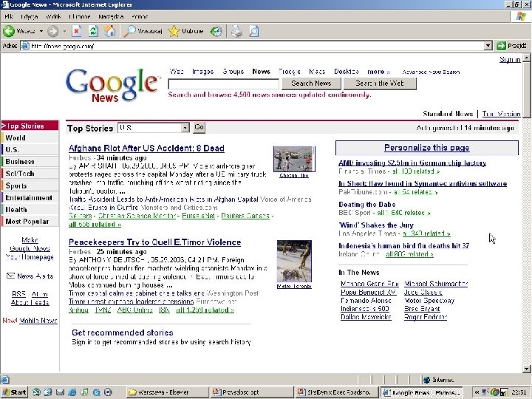This screenshot has width=532, height=399.
Task: Select the Most Popular section tab
Action: 30,221
